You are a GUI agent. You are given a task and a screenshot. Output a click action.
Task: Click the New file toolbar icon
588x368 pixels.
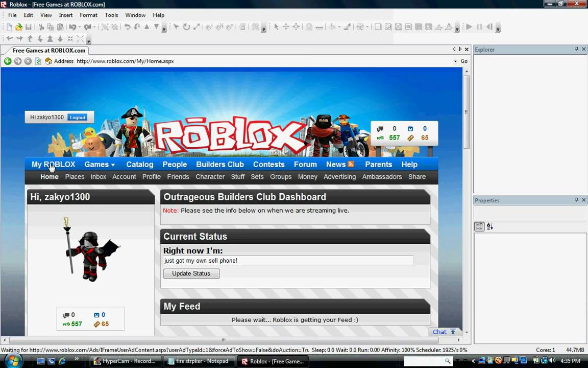(9, 27)
